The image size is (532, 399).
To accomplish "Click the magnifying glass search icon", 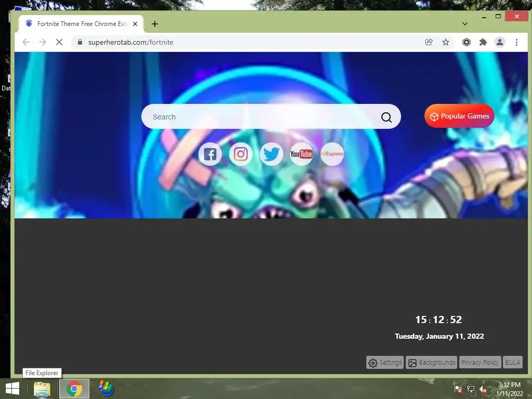I will (x=386, y=117).
